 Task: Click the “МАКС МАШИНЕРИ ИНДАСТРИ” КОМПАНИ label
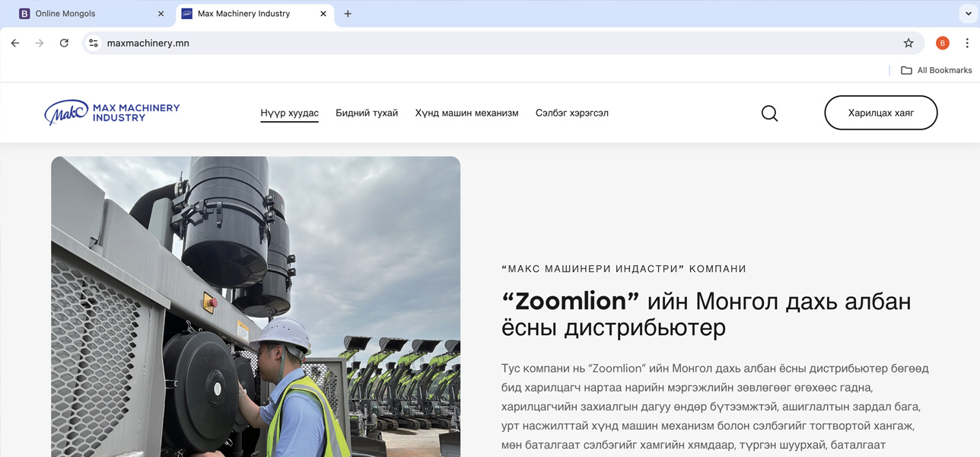coord(624,269)
